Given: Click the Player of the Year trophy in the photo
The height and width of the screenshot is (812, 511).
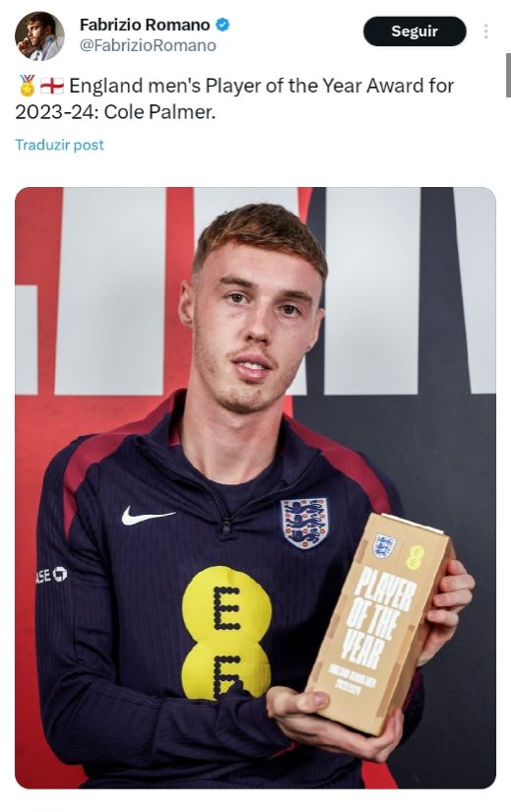Looking at the screenshot, I should point(381,623).
